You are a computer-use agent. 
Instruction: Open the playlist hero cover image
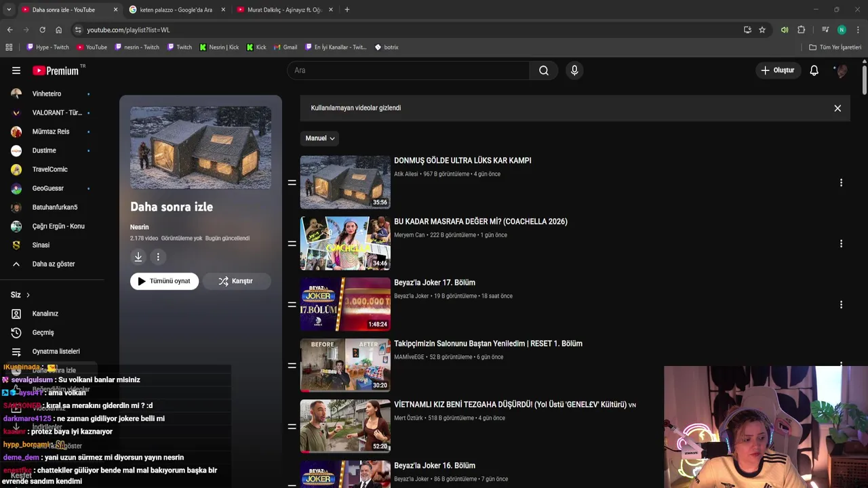tap(201, 148)
